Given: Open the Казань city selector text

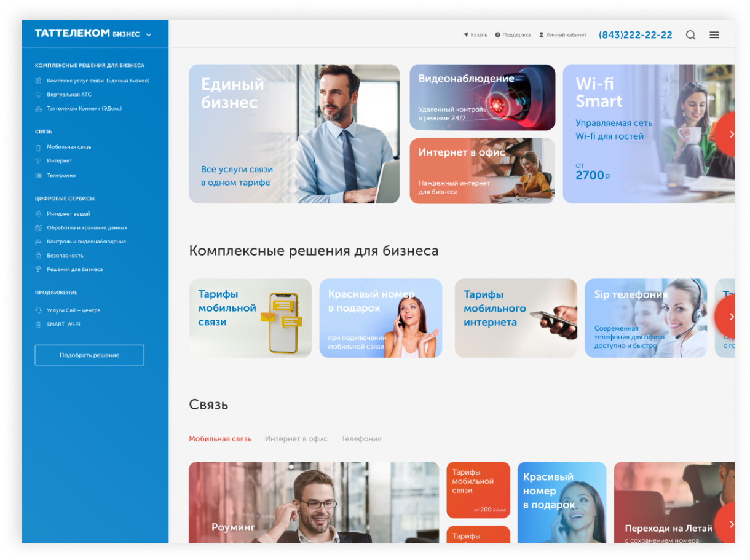Looking at the screenshot, I should coord(479,35).
